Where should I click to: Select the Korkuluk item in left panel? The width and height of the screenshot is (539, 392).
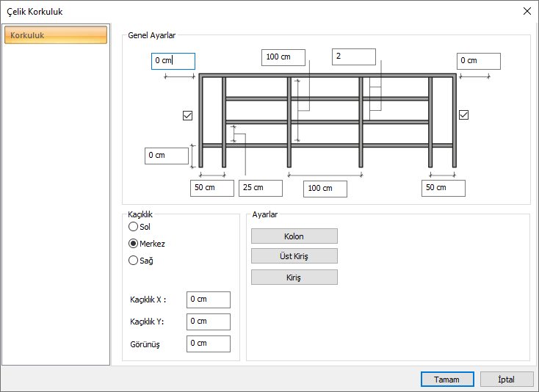[56, 35]
